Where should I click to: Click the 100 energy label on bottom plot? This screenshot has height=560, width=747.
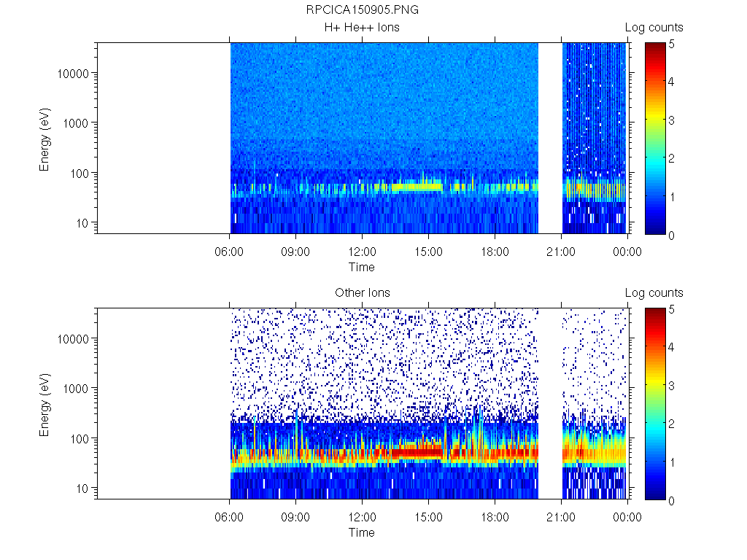pos(80,439)
